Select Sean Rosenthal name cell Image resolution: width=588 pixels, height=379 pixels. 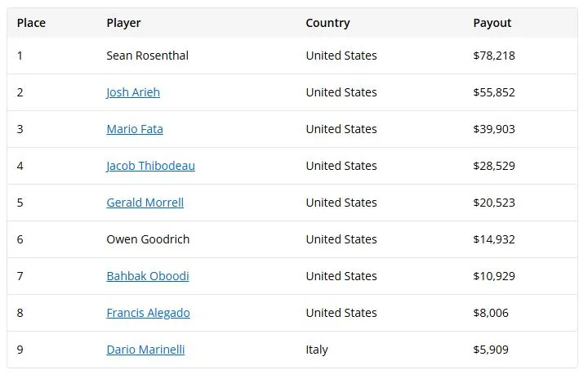pos(147,56)
